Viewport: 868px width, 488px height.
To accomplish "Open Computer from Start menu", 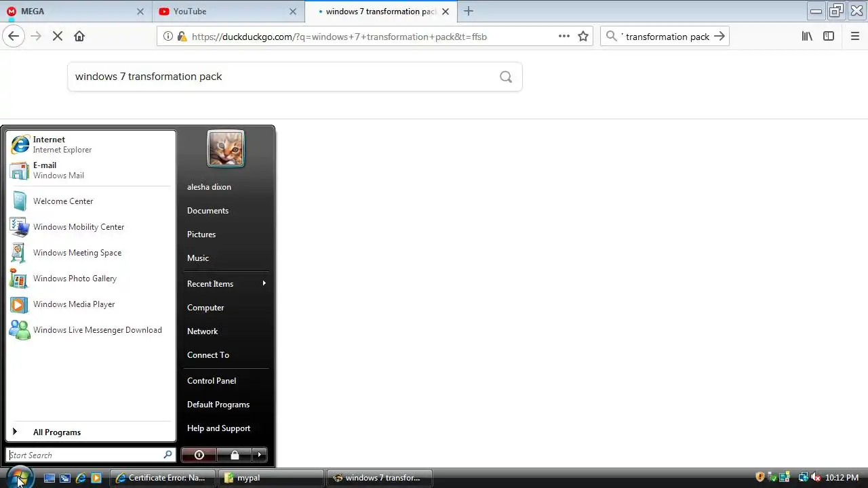I will coord(226,308).
